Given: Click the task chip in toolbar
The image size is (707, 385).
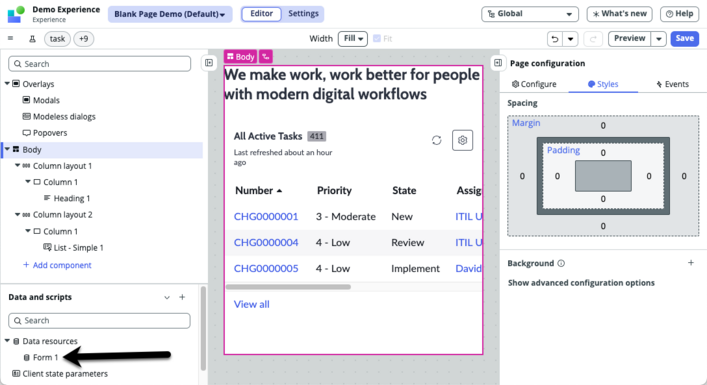Looking at the screenshot, I should (57, 39).
